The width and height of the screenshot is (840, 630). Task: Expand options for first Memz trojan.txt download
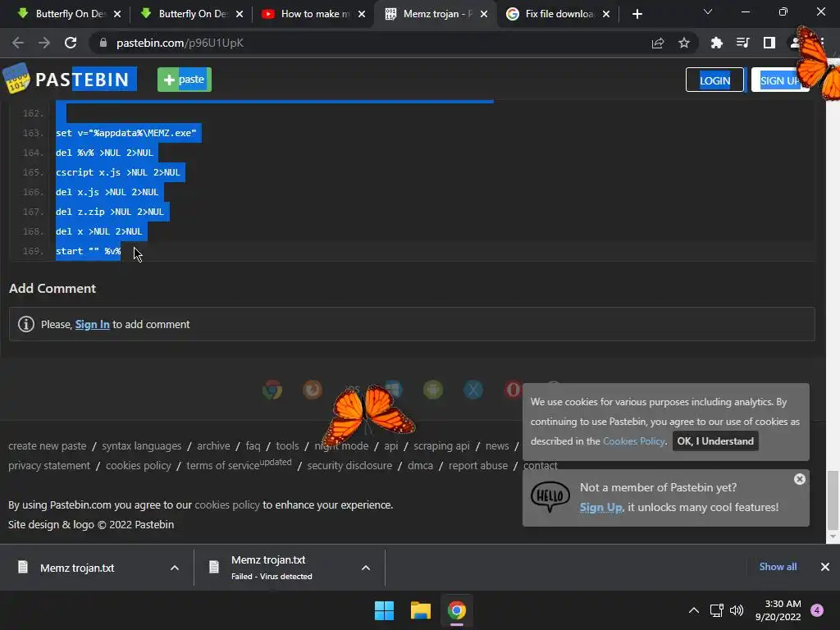[175, 568]
